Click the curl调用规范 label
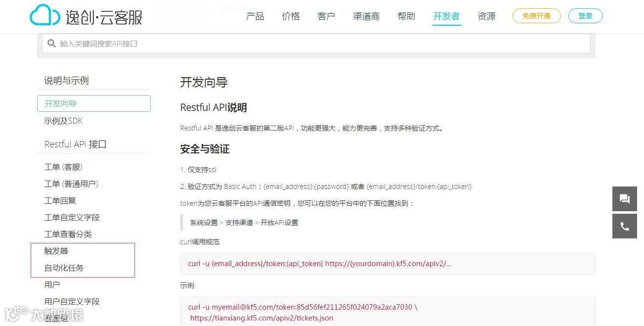Viewport: 644px width, 326px height. pos(200,242)
